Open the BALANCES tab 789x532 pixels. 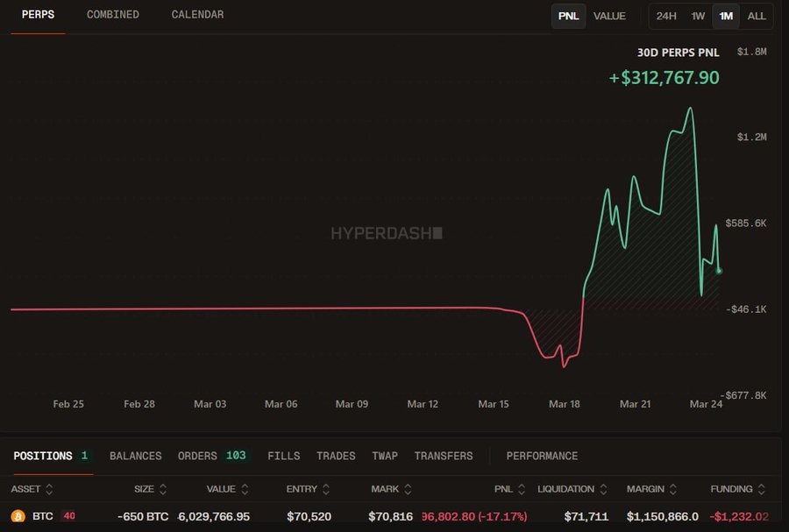click(135, 456)
